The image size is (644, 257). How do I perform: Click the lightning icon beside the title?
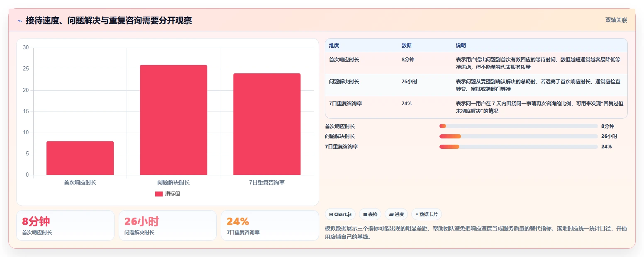point(20,21)
